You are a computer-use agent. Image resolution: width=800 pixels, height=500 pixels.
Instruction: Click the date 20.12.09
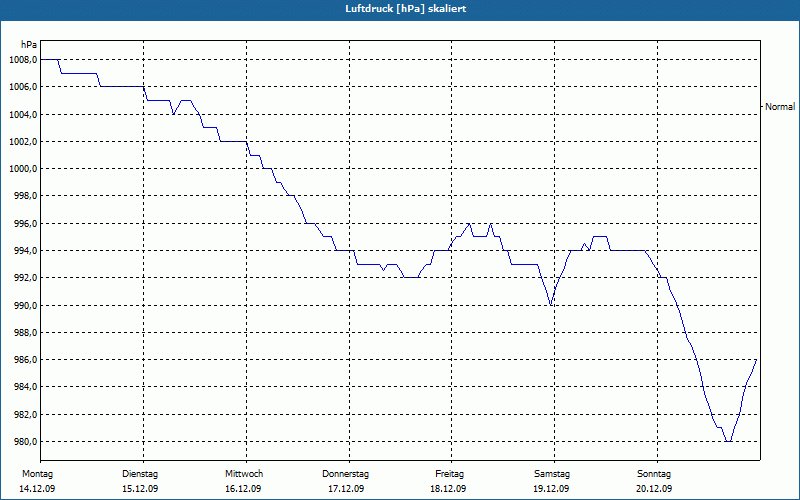(655, 489)
